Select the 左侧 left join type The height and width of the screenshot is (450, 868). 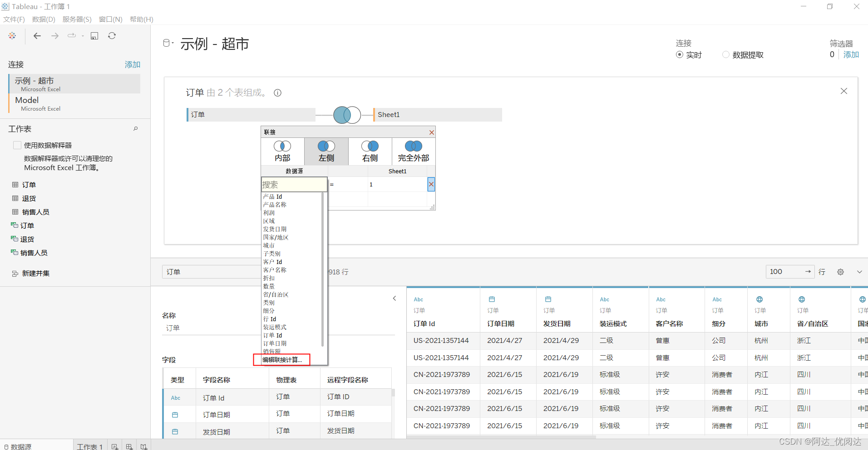click(x=326, y=152)
